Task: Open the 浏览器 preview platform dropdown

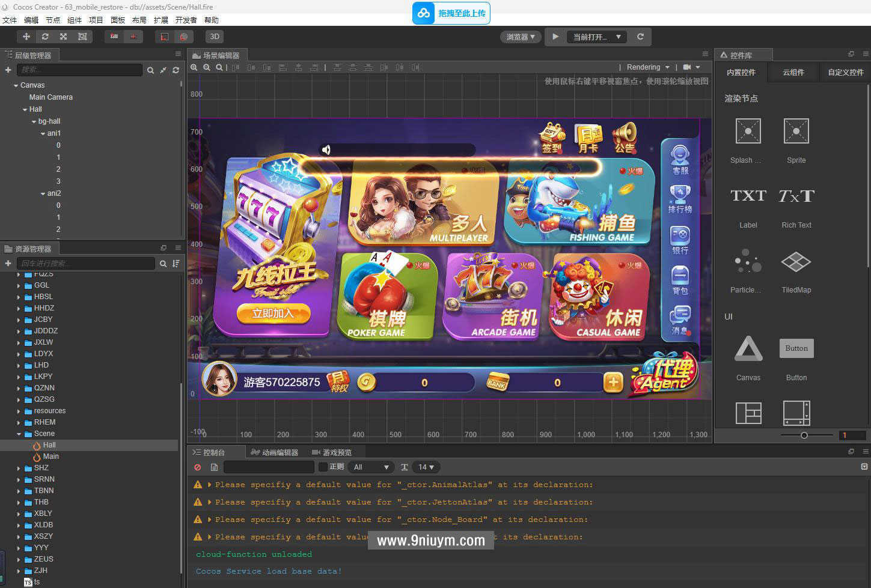Action: (x=520, y=37)
